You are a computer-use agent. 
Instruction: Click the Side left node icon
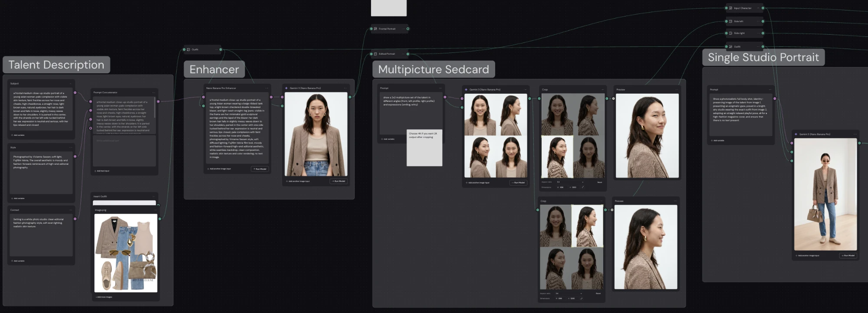(730, 21)
